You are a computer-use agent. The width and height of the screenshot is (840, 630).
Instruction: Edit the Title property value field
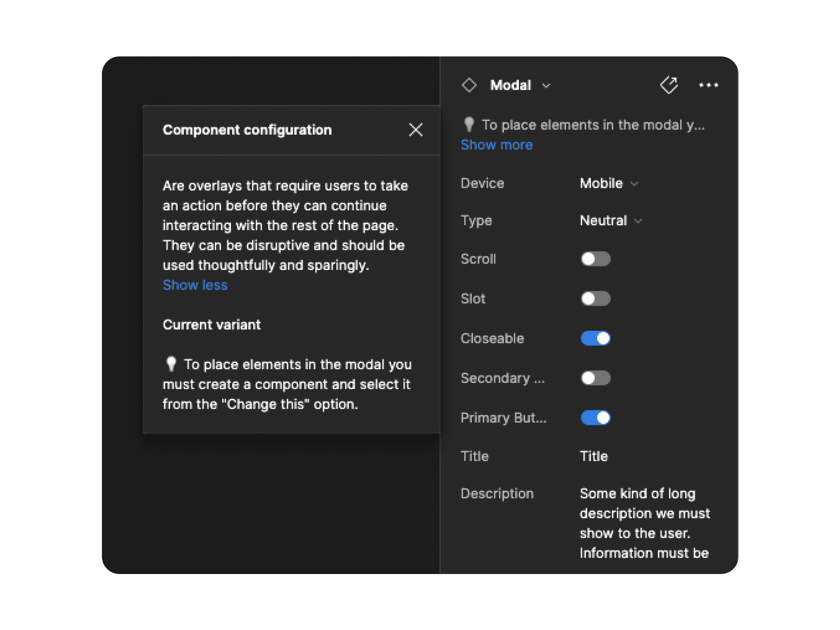point(594,456)
